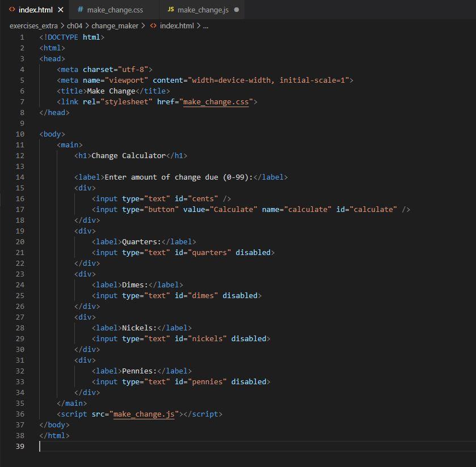
Task: Place cursor on the empty line 39
Action: click(170, 447)
